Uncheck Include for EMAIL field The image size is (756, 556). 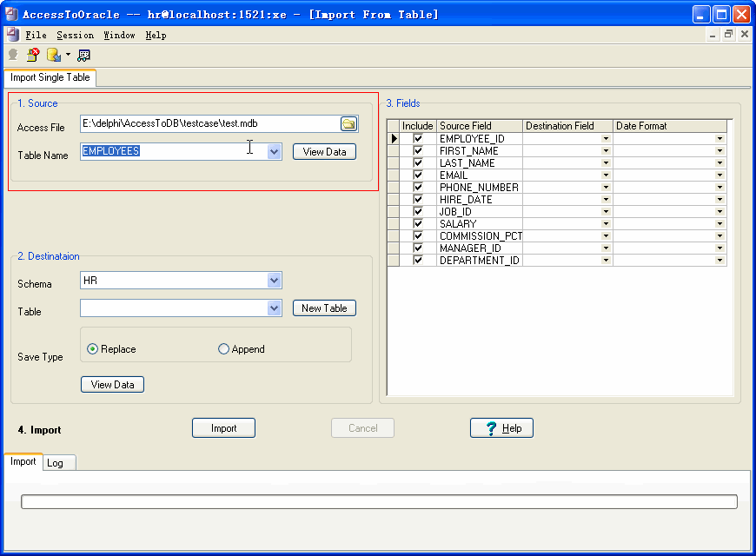[x=418, y=175]
